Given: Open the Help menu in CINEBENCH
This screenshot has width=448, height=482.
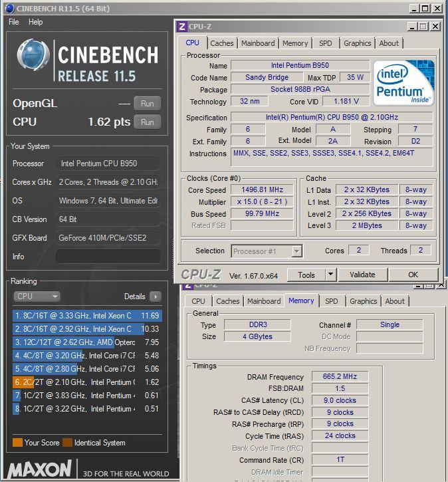Looking at the screenshot, I should pyautogui.click(x=36, y=22).
